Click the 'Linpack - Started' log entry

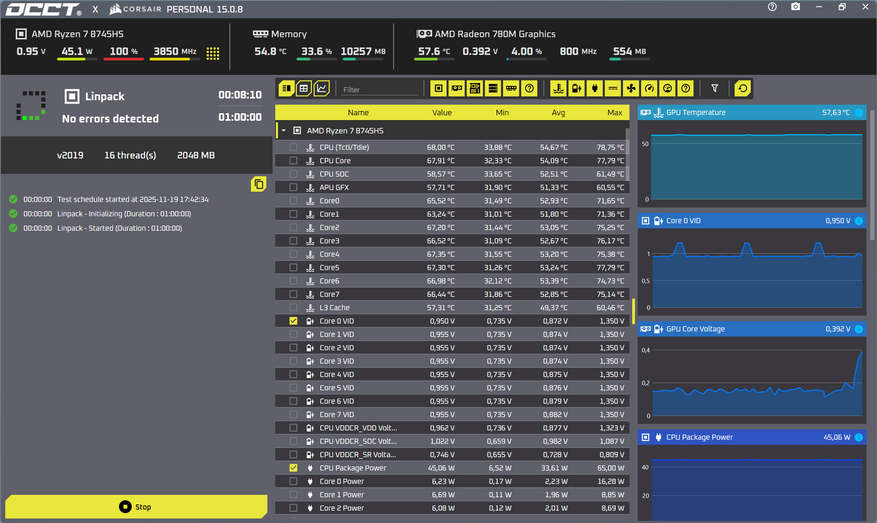pyautogui.click(x=119, y=228)
